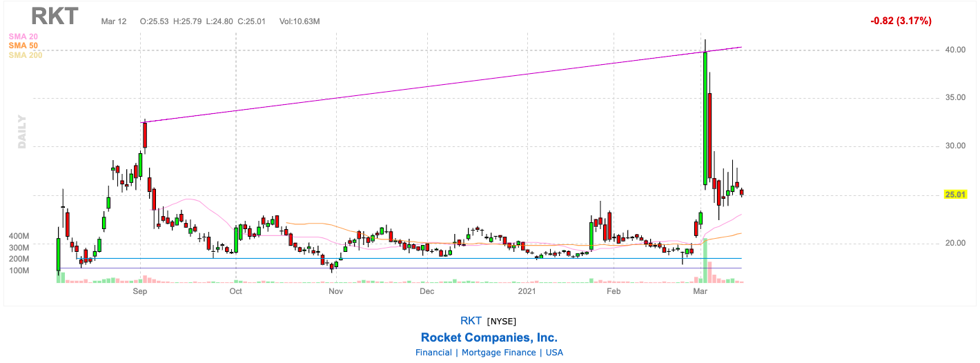The image size is (980, 363).
Task: Click the Sep date axis label
Action: point(140,292)
